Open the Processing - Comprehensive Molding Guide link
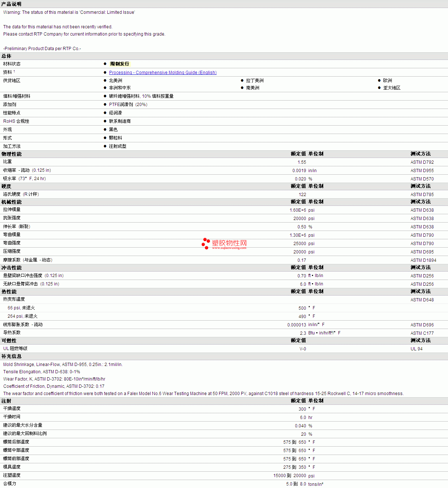 tap(163, 73)
